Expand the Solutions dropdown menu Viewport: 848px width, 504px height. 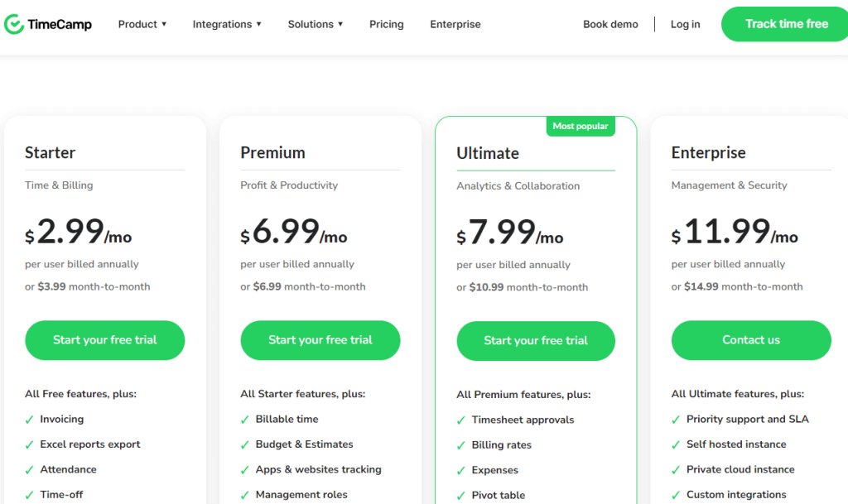316,24
